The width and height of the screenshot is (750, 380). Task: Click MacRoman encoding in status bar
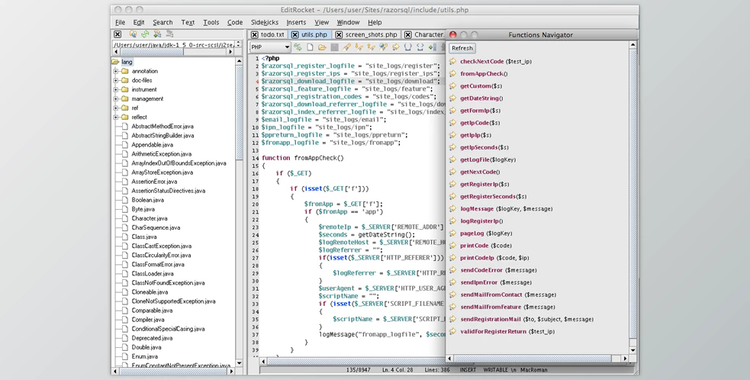[534, 370]
